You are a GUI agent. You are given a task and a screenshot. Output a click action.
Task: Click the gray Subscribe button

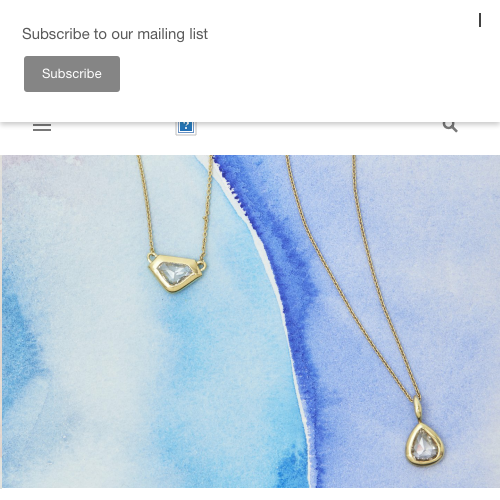(x=72, y=74)
